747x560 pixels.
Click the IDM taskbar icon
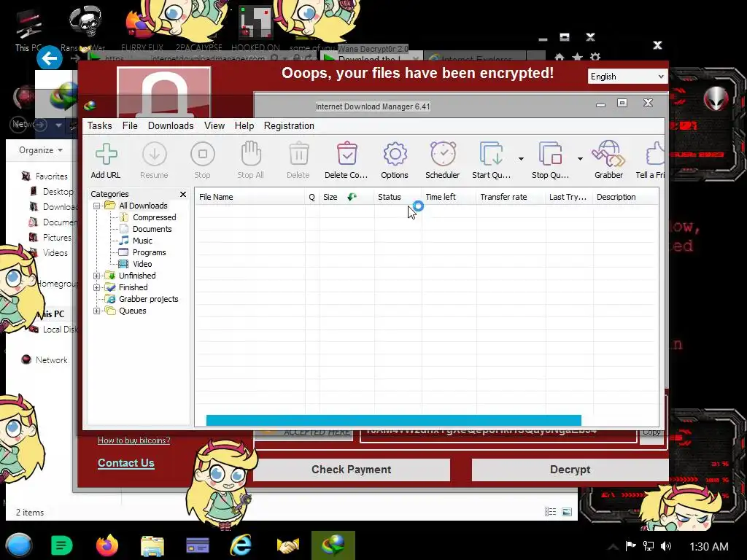click(x=333, y=545)
